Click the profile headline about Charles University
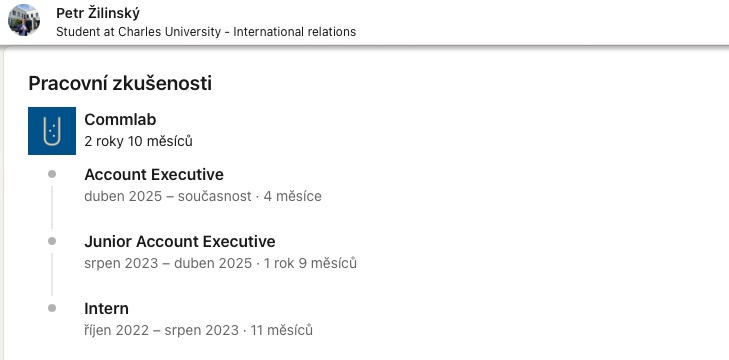Viewport: 729px width, 360px height. 206,32
